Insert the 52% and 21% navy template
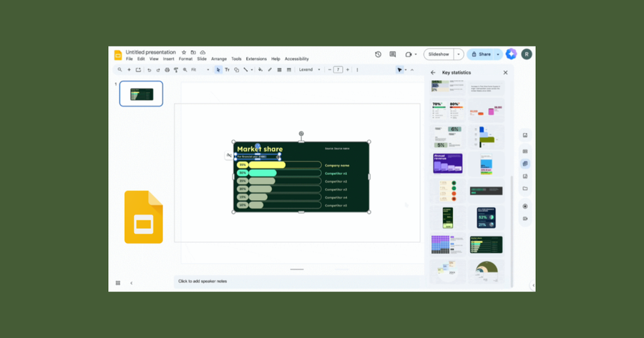 point(487,218)
